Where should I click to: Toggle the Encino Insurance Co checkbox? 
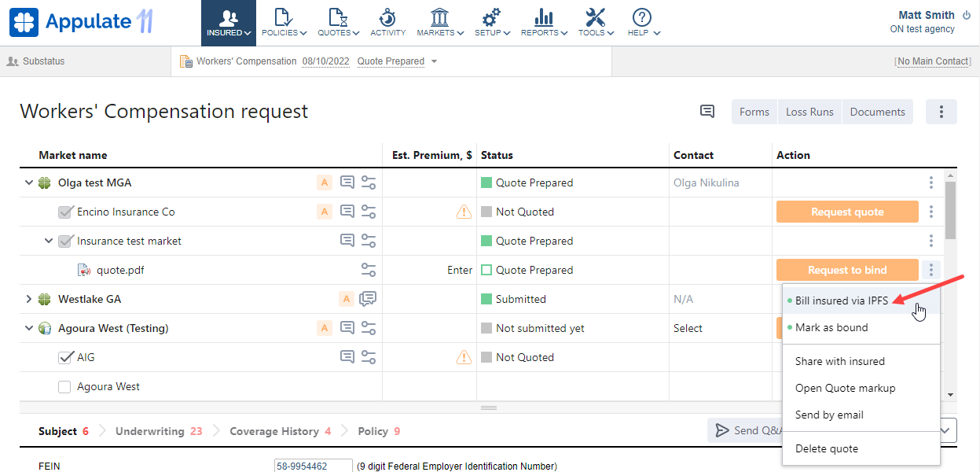point(65,212)
